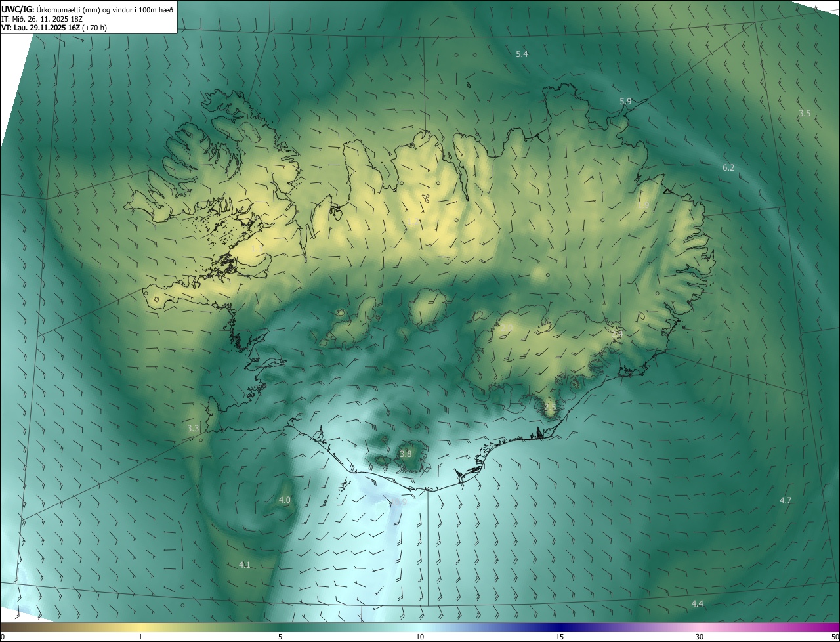This screenshot has height=642, width=840.
Task: Click the map value 5.9
Action: [x=625, y=101]
